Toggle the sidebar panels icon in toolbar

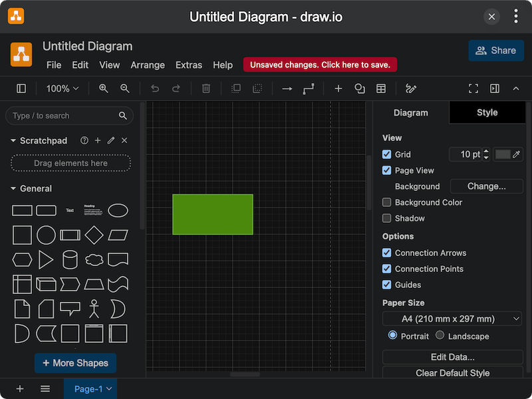21,88
